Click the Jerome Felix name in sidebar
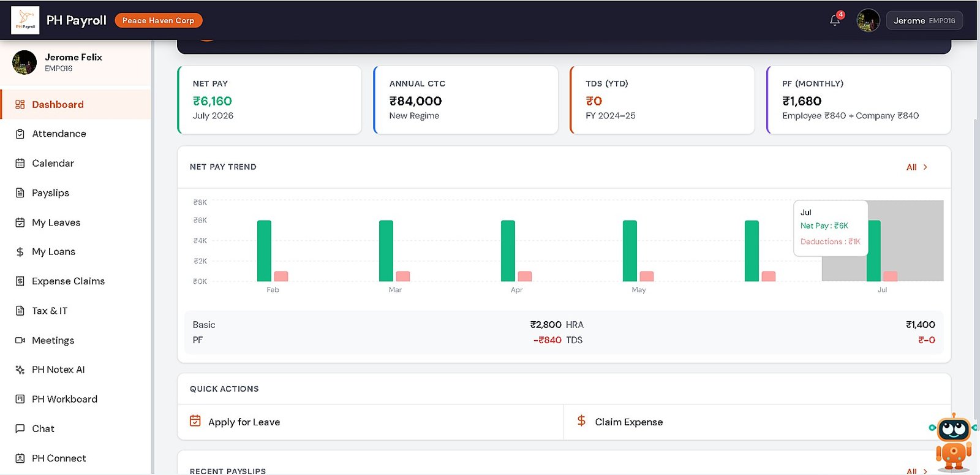The width and height of the screenshot is (980, 475). pos(73,57)
